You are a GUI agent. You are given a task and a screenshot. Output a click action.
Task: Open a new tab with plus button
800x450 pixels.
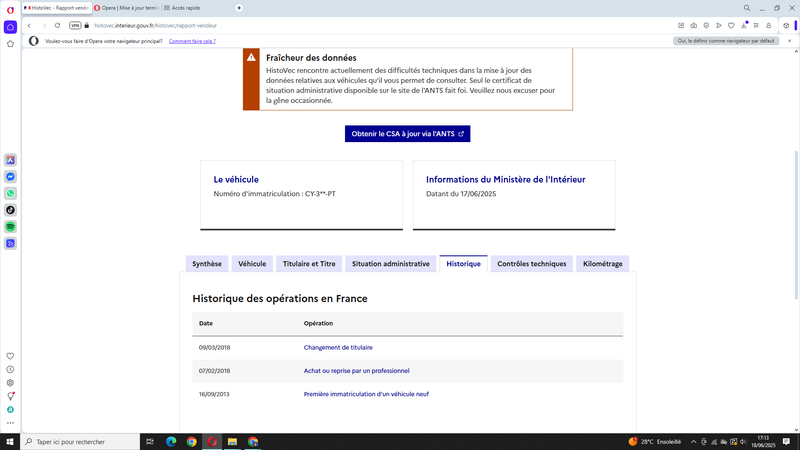239,8
